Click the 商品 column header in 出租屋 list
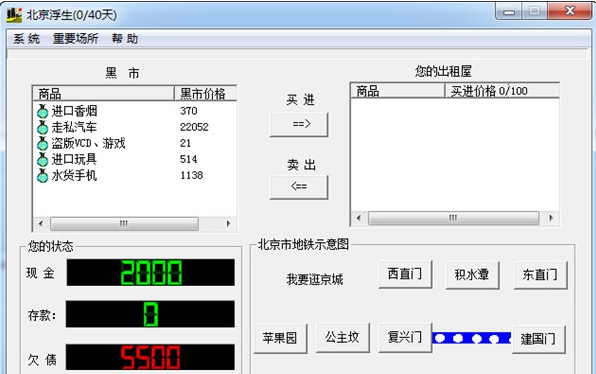 (x=398, y=91)
